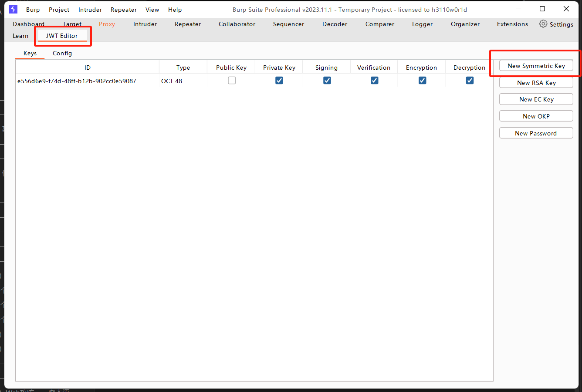Open the Help menu
The height and width of the screenshot is (392, 582).
click(175, 10)
